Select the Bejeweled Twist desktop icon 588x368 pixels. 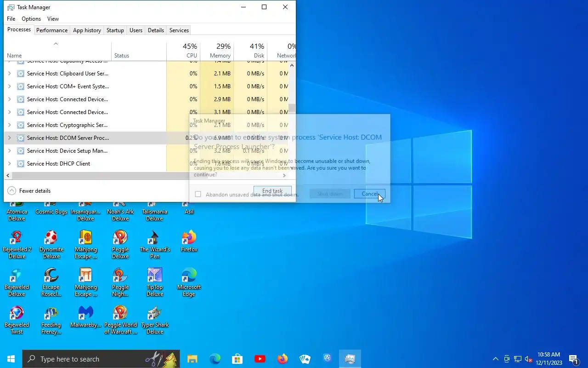[x=17, y=320]
